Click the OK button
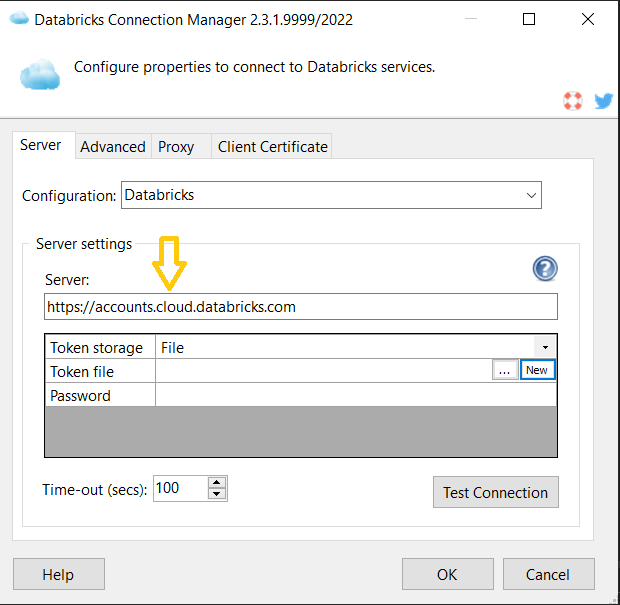The height and width of the screenshot is (605, 620). tap(447, 574)
